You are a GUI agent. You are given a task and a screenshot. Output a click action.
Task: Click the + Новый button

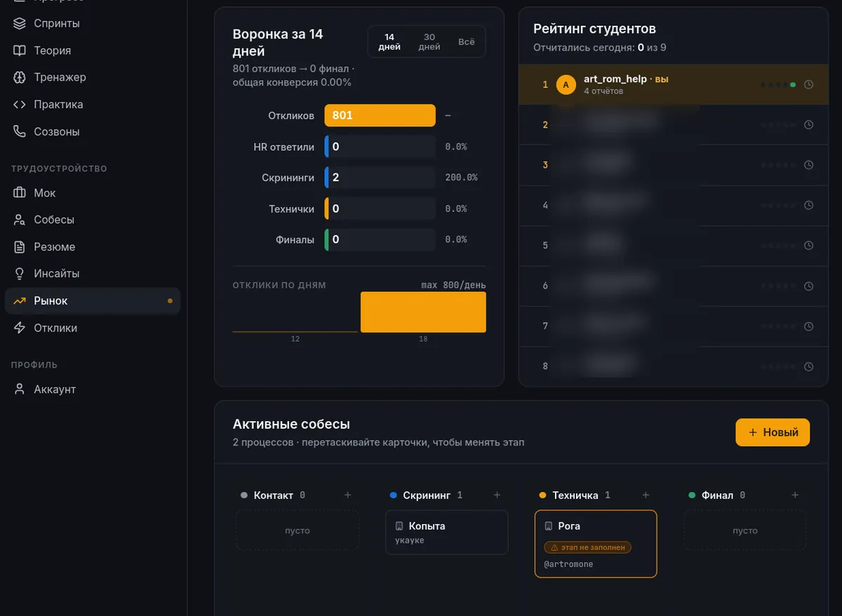(773, 432)
